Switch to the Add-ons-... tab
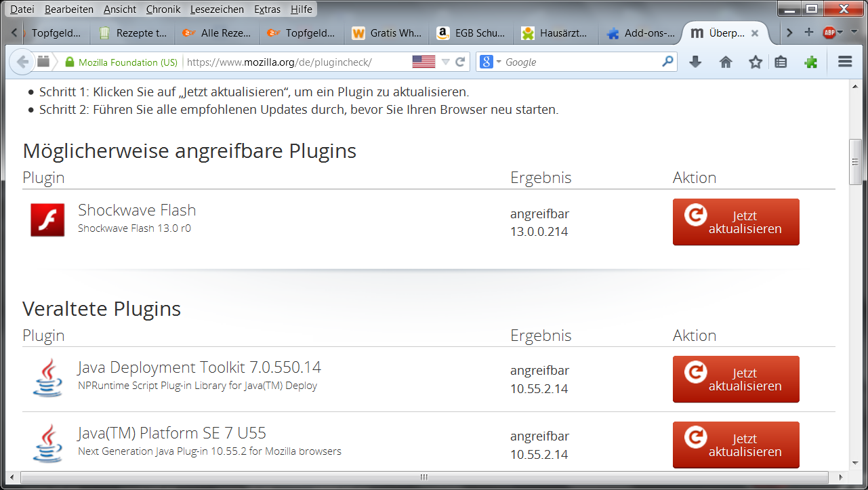Screen dimensions: 868x490 [641, 33]
